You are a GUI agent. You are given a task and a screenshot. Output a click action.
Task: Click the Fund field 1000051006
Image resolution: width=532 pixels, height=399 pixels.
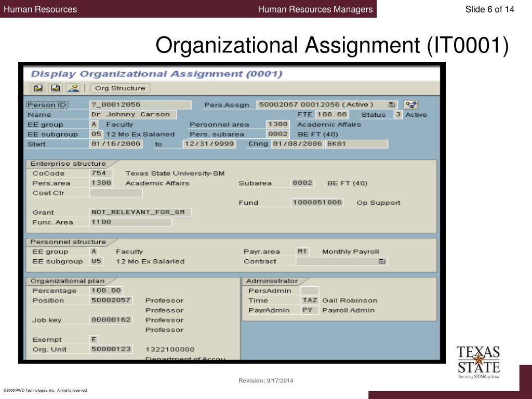[x=317, y=203]
